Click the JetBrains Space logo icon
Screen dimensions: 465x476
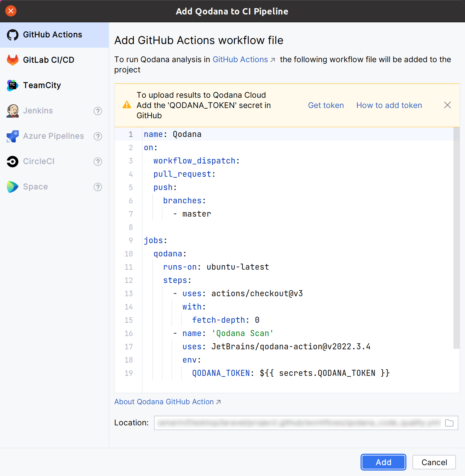pos(13,187)
